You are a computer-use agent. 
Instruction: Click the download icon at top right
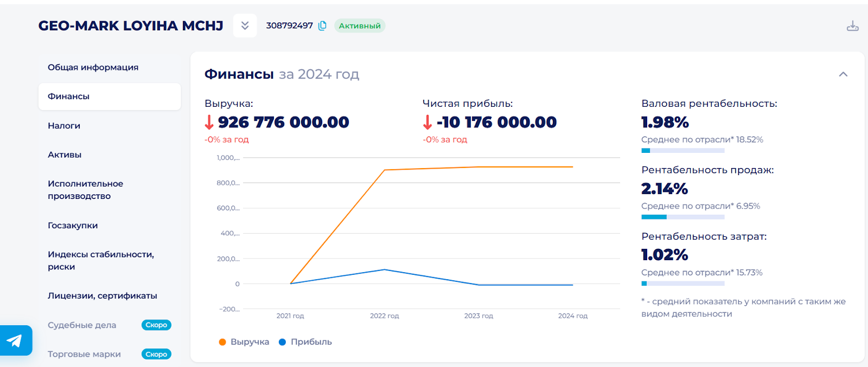(852, 26)
